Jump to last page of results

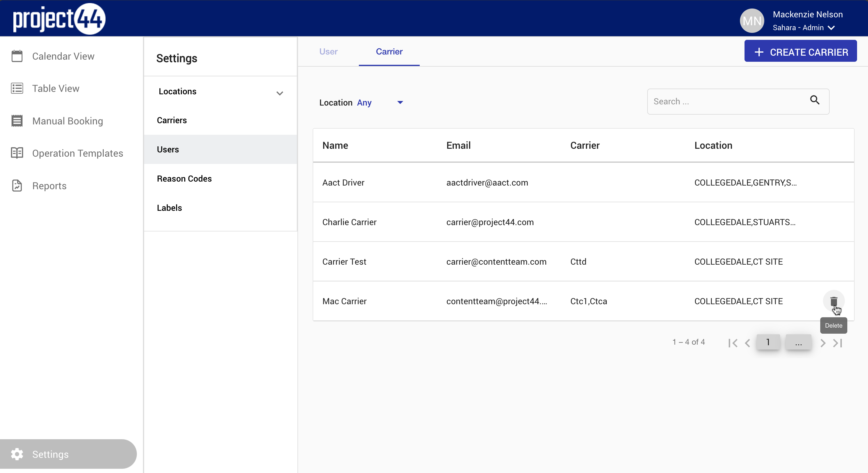pyautogui.click(x=838, y=343)
